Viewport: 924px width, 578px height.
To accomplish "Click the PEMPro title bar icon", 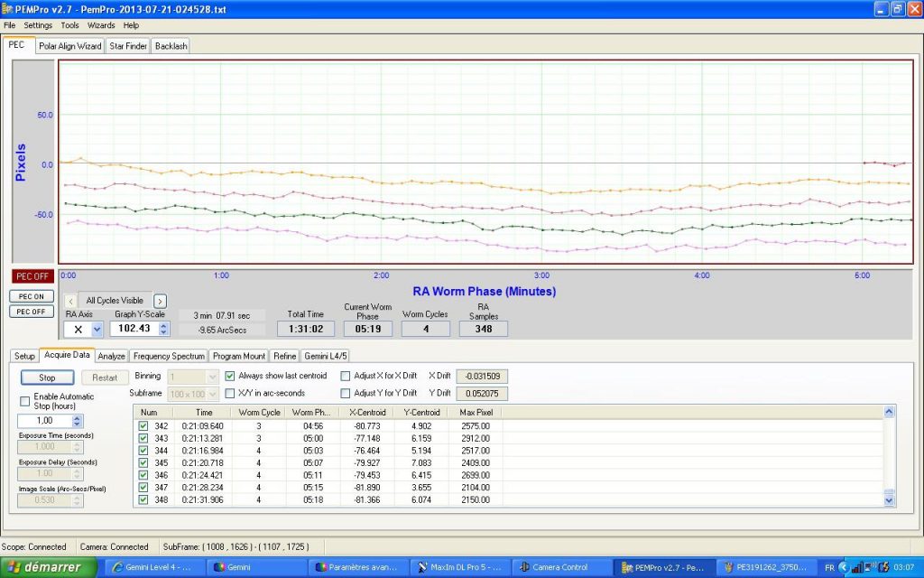I will point(8,9).
